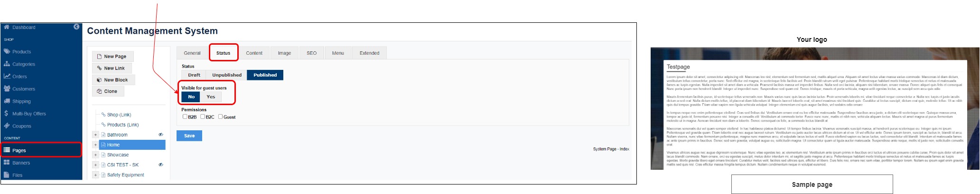Click the Shipping truck icon

(x=7, y=101)
